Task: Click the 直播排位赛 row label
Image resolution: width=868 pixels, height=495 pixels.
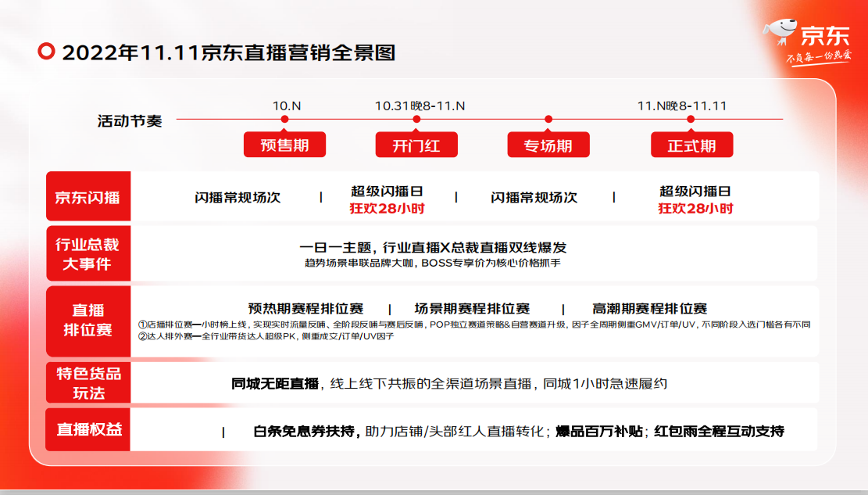Action: click(x=88, y=320)
